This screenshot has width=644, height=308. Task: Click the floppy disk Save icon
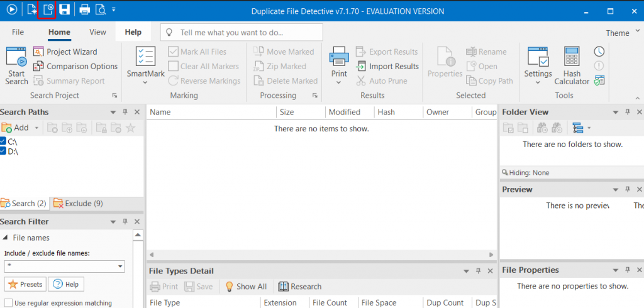point(64,9)
